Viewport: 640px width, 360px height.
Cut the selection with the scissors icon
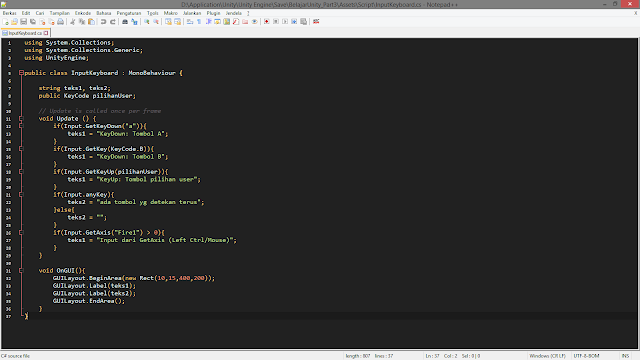[x=73, y=22]
